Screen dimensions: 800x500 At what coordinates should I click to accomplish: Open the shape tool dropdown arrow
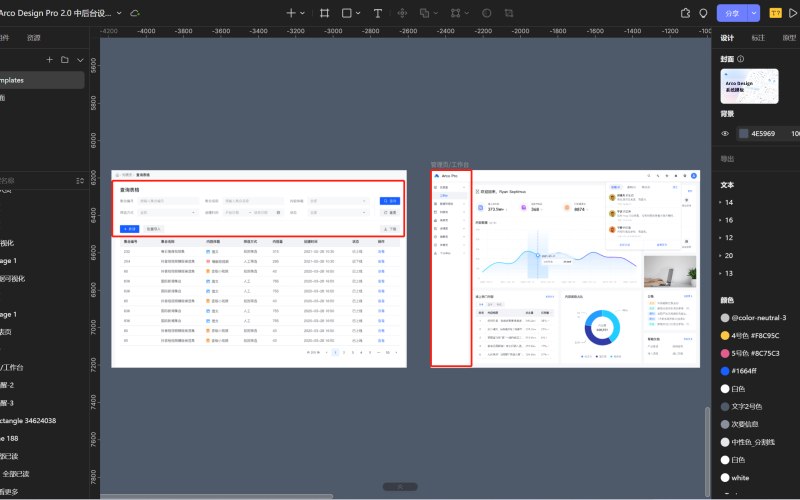point(358,13)
